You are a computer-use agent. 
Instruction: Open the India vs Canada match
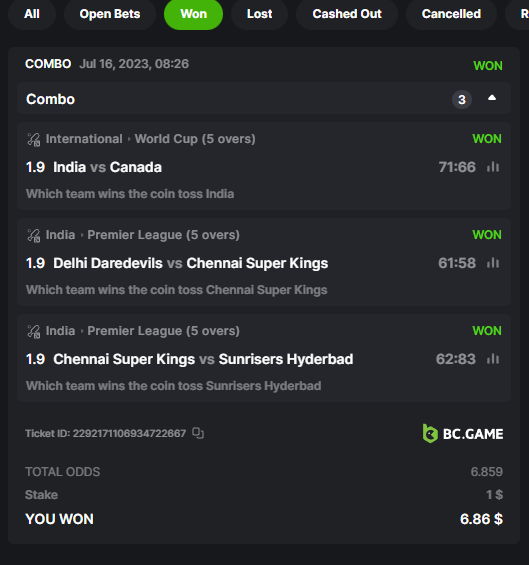(107, 167)
